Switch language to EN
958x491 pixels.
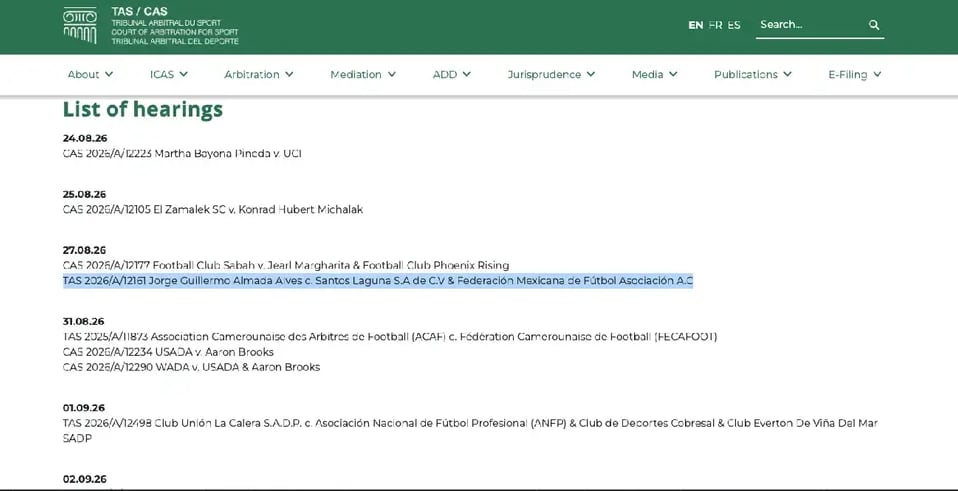click(x=695, y=25)
